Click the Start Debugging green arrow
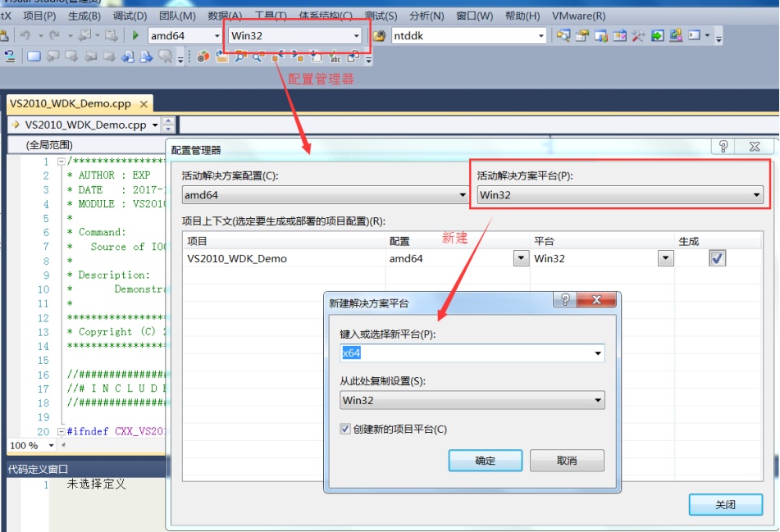 coord(135,35)
